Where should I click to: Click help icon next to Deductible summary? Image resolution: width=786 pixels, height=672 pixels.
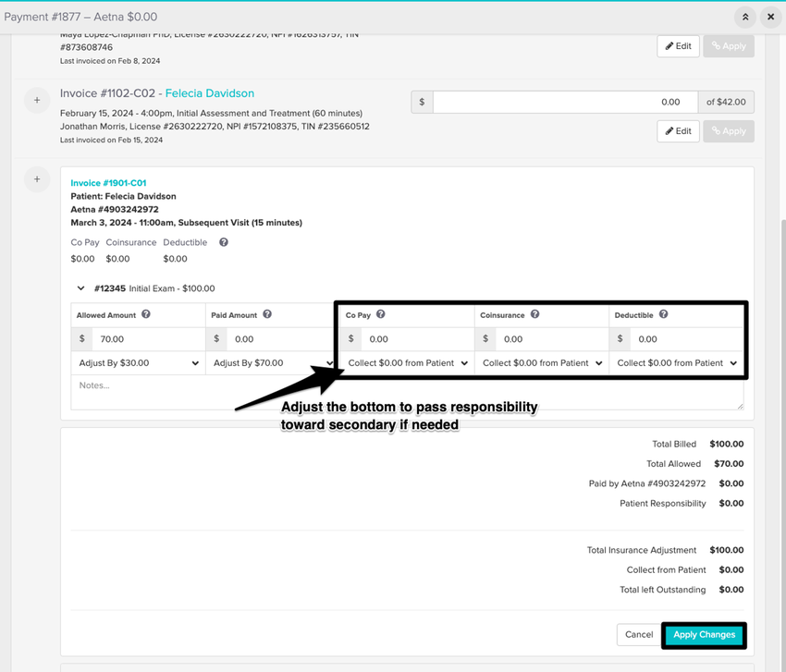pyautogui.click(x=224, y=242)
